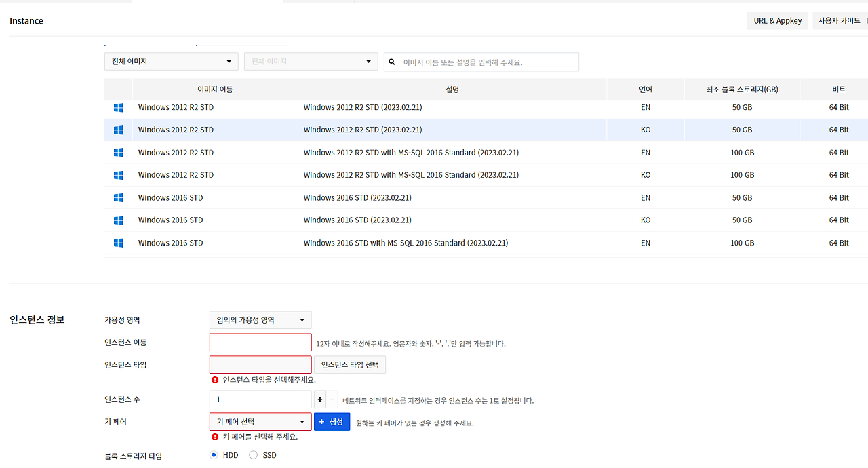Click the search magnifier icon in image search box
Screen dimensions: 868x468
point(392,62)
